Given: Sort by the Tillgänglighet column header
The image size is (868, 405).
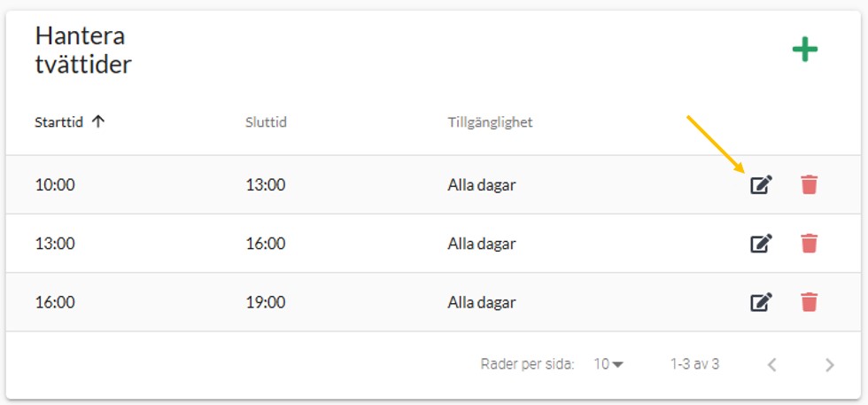Looking at the screenshot, I should click(x=490, y=122).
